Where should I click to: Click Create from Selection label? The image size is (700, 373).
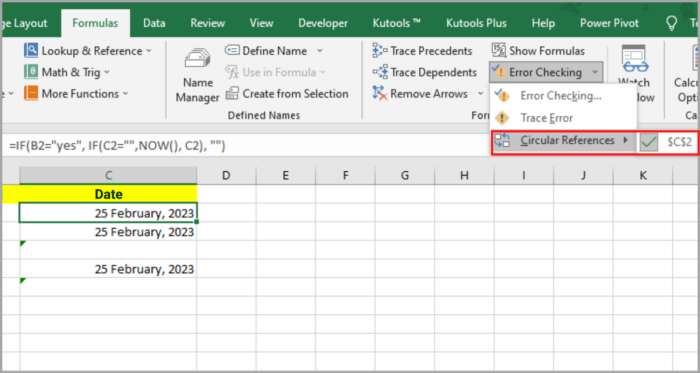coord(296,94)
